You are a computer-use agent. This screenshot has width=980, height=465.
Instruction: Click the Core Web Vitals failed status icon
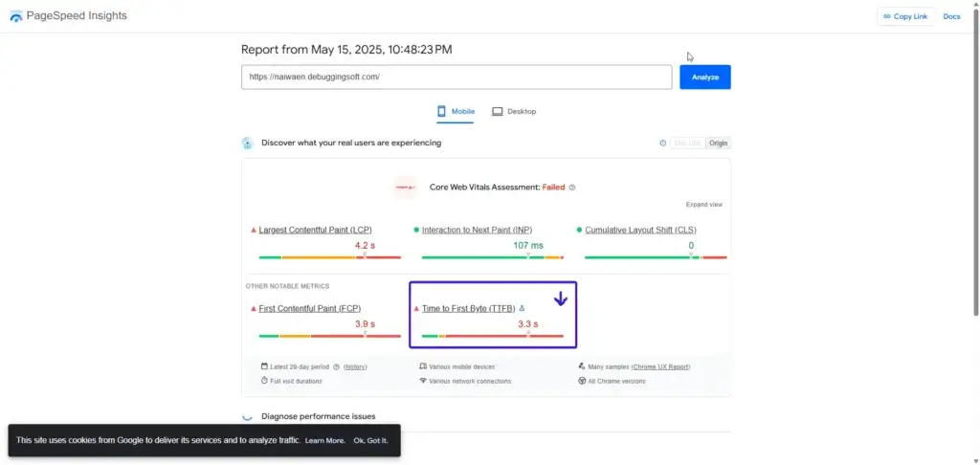coord(405,187)
